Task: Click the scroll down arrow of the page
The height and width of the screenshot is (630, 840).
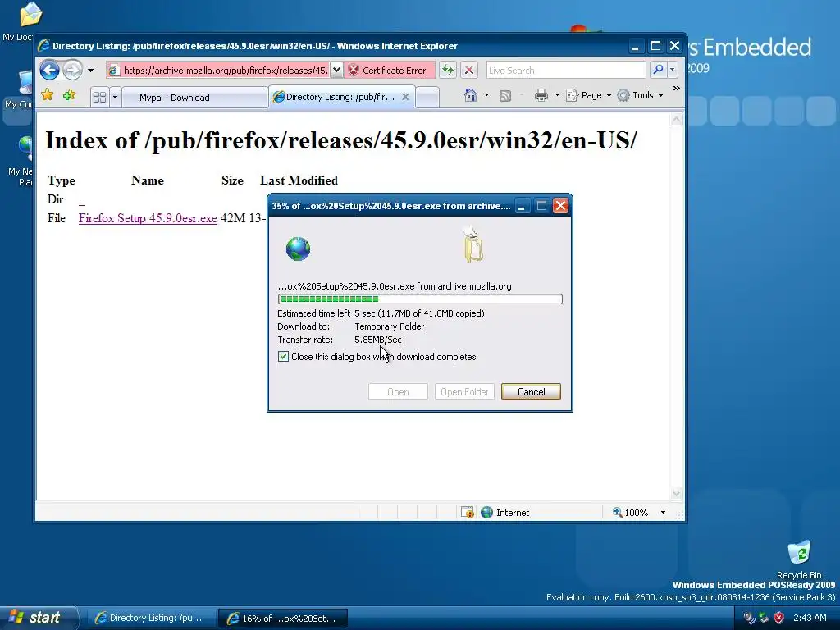Action: [676, 493]
